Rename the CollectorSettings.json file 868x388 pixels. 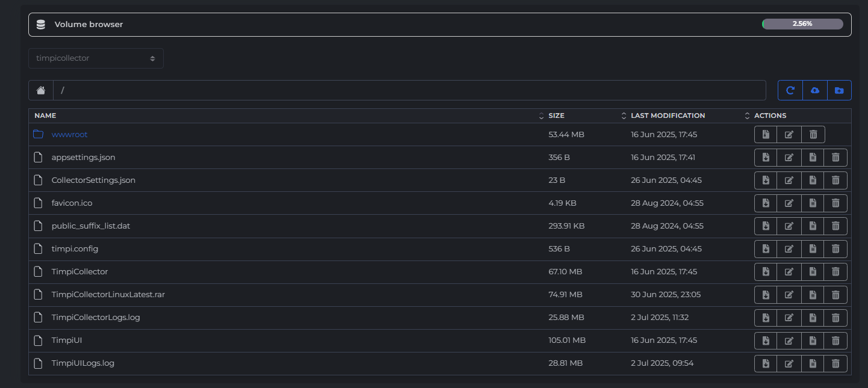pyautogui.click(x=789, y=180)
